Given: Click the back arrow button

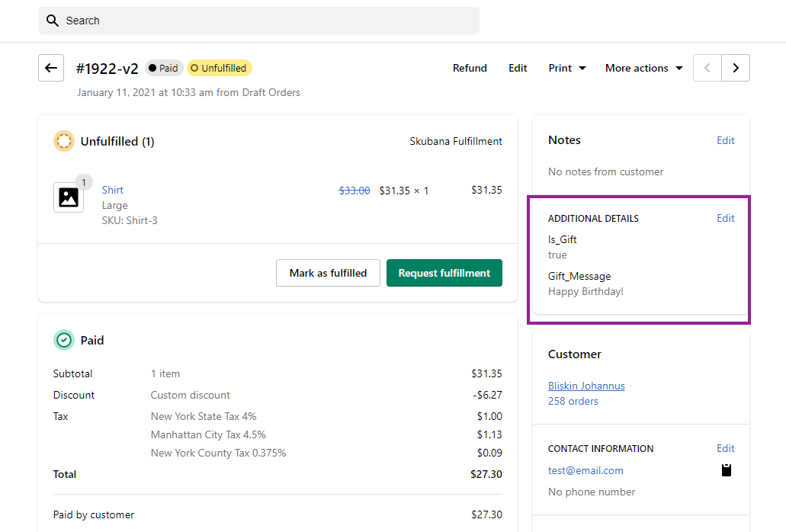Looking at the screenshot, I should click(51, 68).
